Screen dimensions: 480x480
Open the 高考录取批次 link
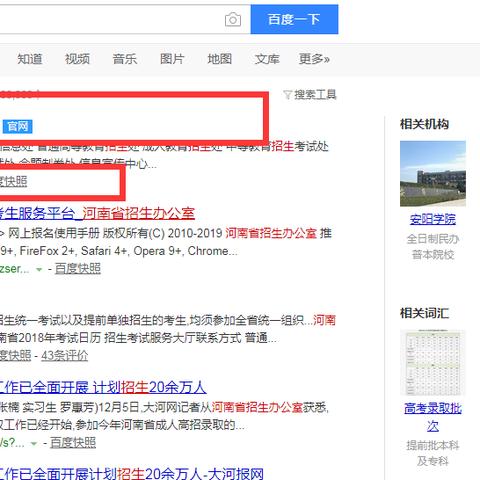[x=433, y=417]
